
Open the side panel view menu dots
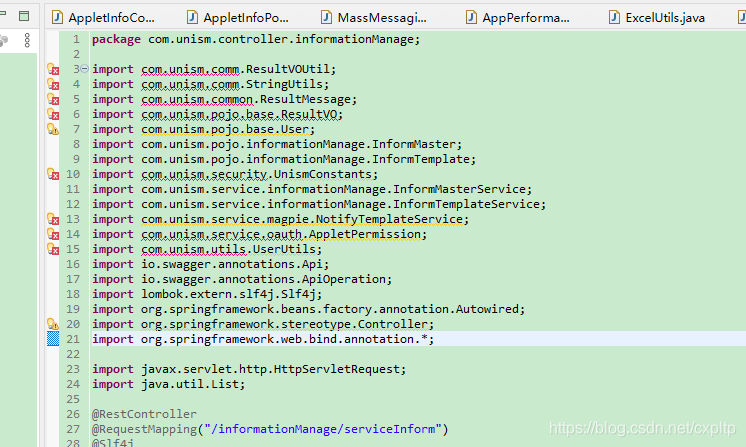click(27, 40)
